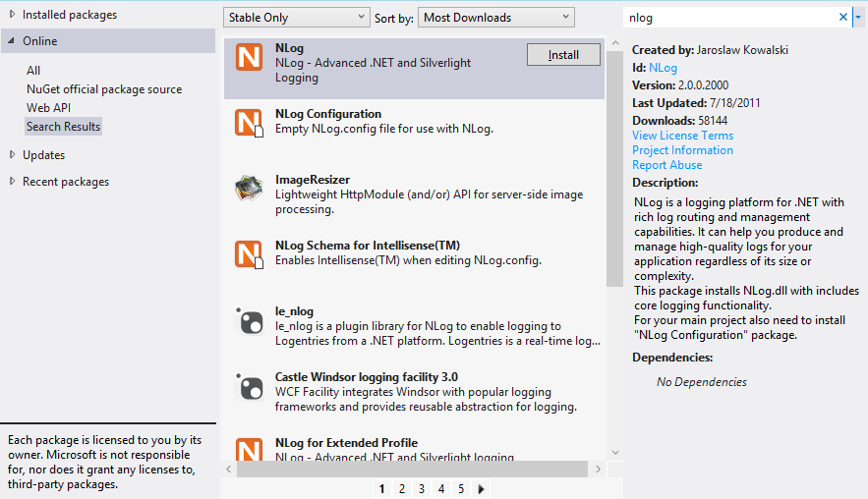The height and width of the screenshot is (499, 868).
Task: Click the Downloads: 58144 text
Action: [680, 121]
